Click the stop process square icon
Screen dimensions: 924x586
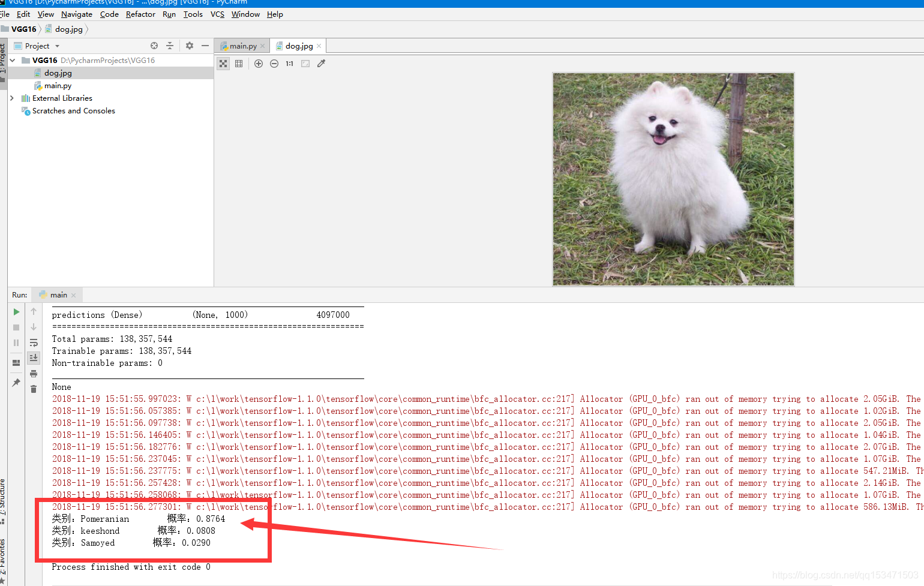pyautogui.click(x=16, y=327)
